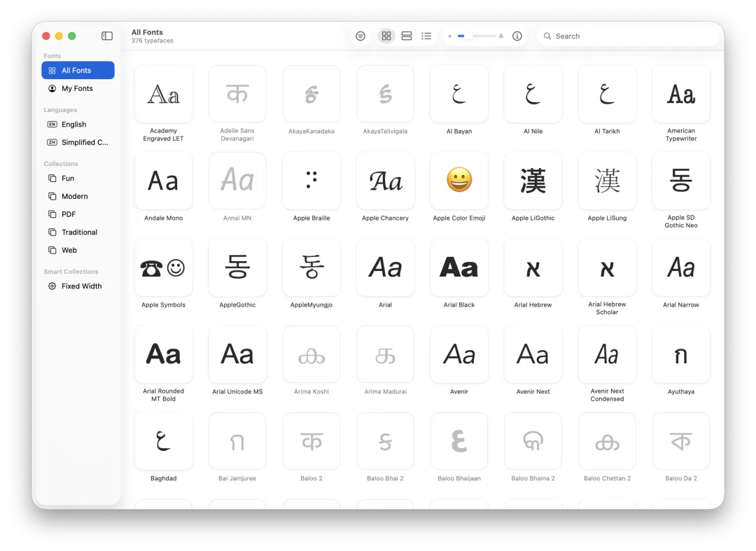Select Apple SD Gothic Neo font
Viewport: 756px width, 551px height.
coord(681,181)
